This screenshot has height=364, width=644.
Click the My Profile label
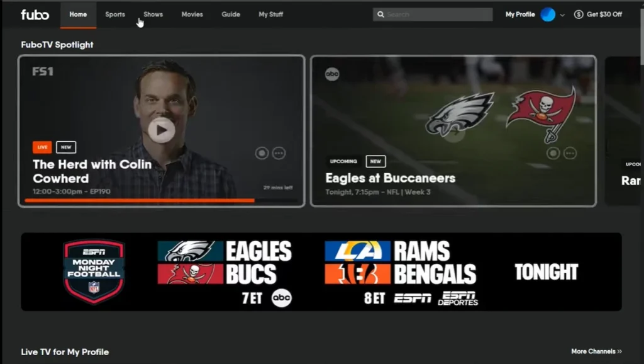(x=520, y=14)
